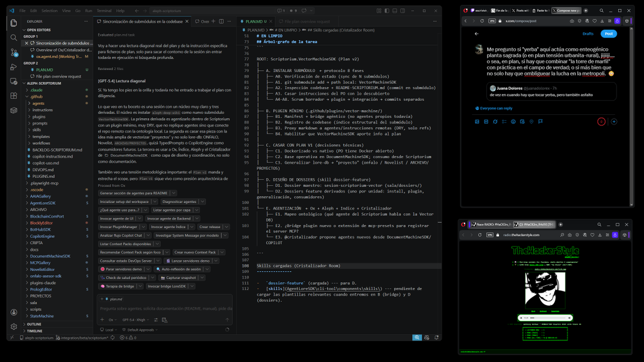Toggle VPN badge in Opera address bar
Image resolution: width=644 pixels, height=362 pixels.
tap(492, 21)
